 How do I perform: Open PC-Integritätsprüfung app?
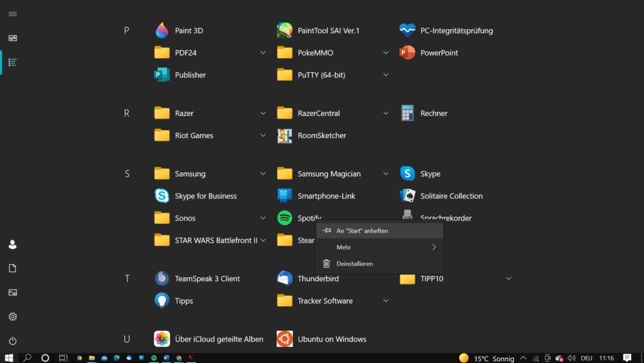[x=446, y=30]
